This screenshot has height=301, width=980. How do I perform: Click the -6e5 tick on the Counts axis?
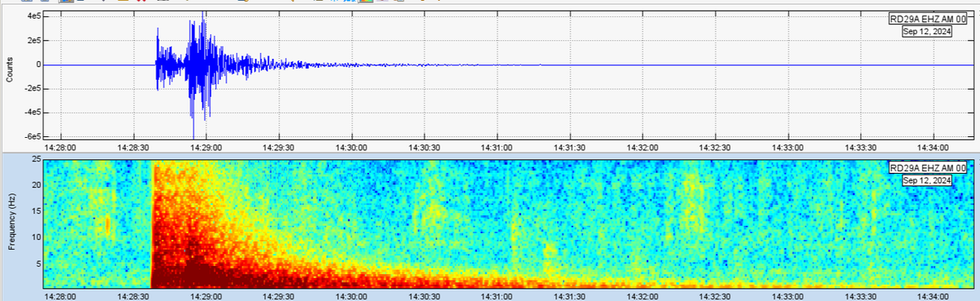pos(33,136)
